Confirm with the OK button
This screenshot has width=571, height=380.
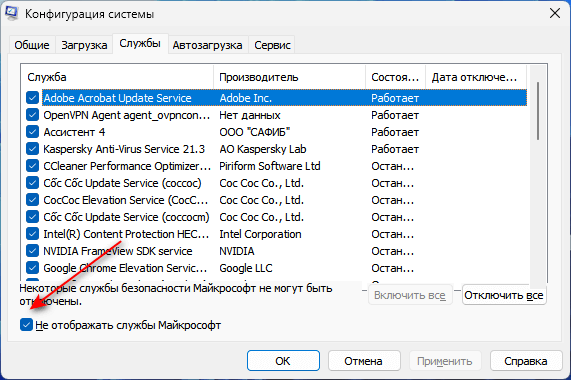(x=283, y=361)
